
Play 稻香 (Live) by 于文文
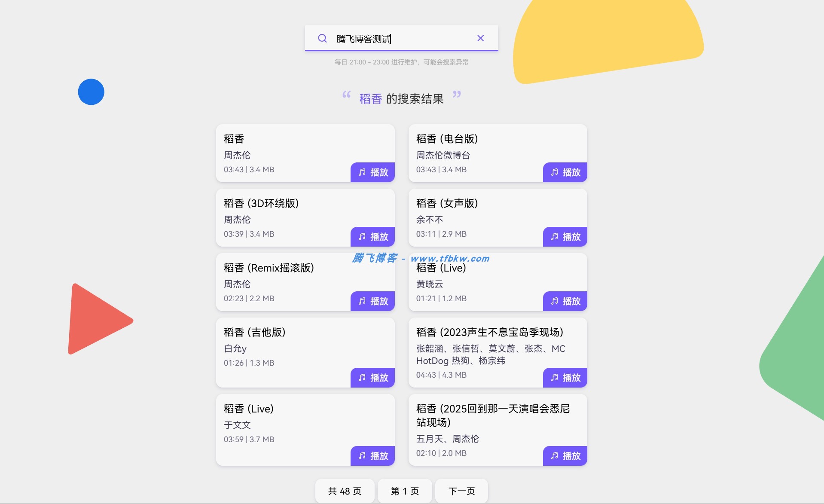[x=372, y=456]
